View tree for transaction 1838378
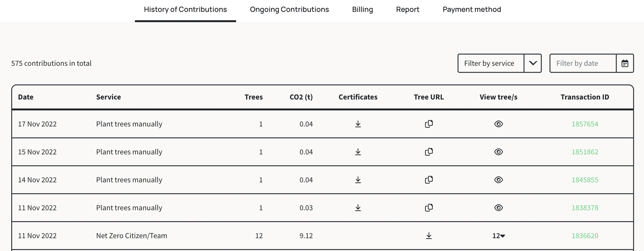Screen dimensions: 644x251 click(499, 208)
